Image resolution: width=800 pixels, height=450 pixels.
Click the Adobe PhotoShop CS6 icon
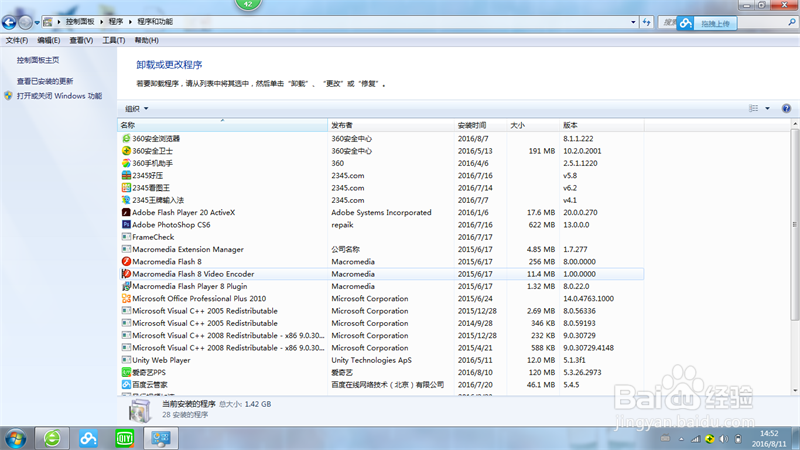click(126, 224)
